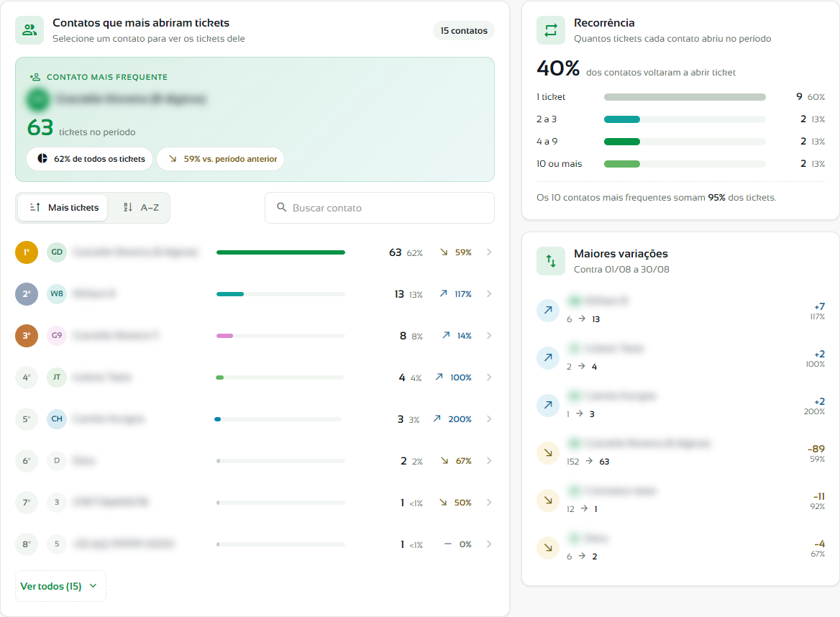Screen dimensions: 840x617
Task: Click the 59% vs. período anterior chip
Action: click(221, 159)
